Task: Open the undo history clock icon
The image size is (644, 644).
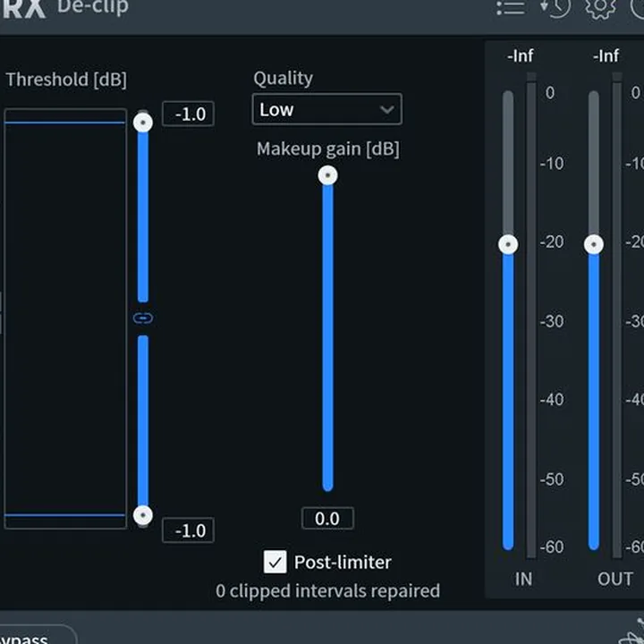Action: click(x=555, y=7)
